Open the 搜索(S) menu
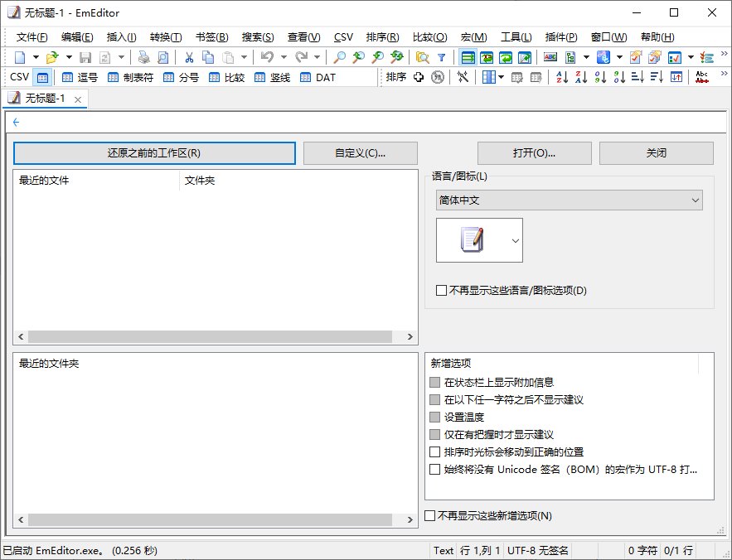Screen dimensions: 732x560 point(258,37)
